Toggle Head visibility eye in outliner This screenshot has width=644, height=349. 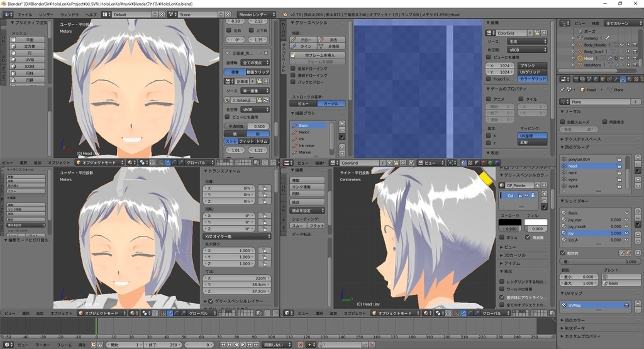(x=622, y=58)
